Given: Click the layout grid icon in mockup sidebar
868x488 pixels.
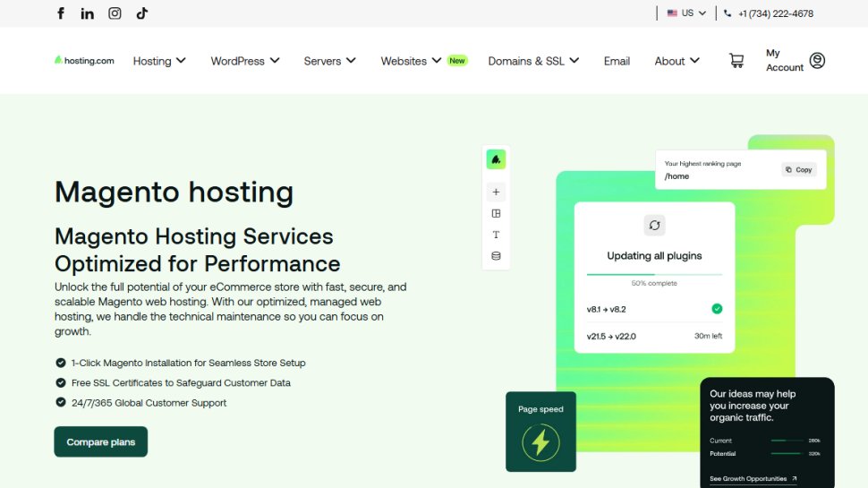Looking at the screenshot, I should coord(496,213).
